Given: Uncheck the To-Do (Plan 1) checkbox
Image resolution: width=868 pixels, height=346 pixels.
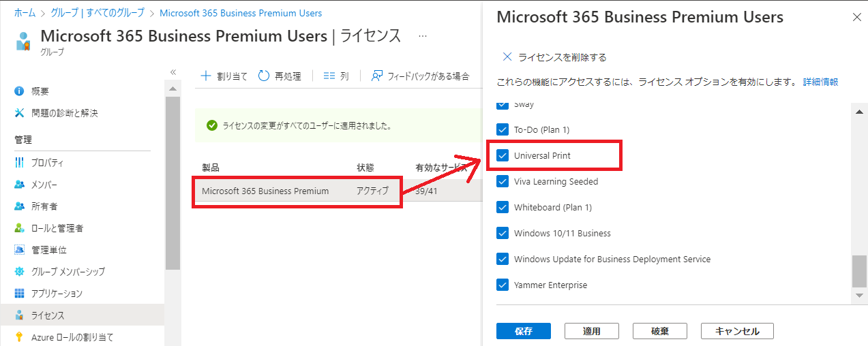Looking at the screenshot, I should [503, 129].
